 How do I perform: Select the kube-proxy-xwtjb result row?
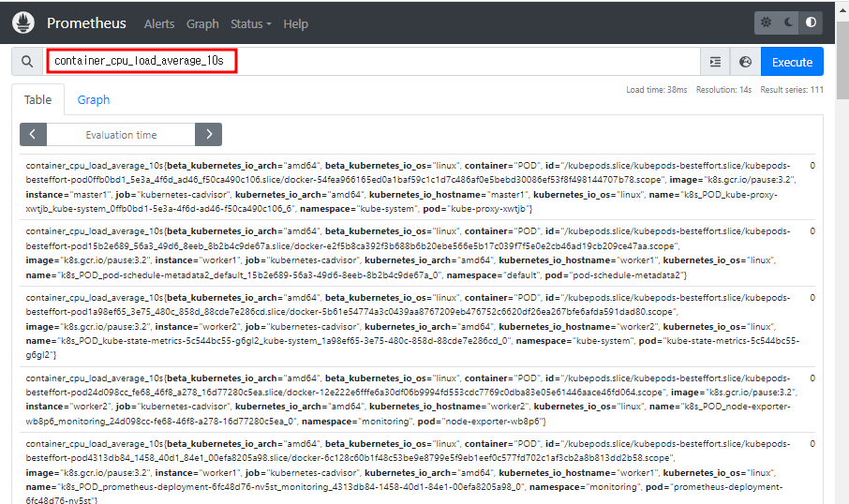coord(417,187)
